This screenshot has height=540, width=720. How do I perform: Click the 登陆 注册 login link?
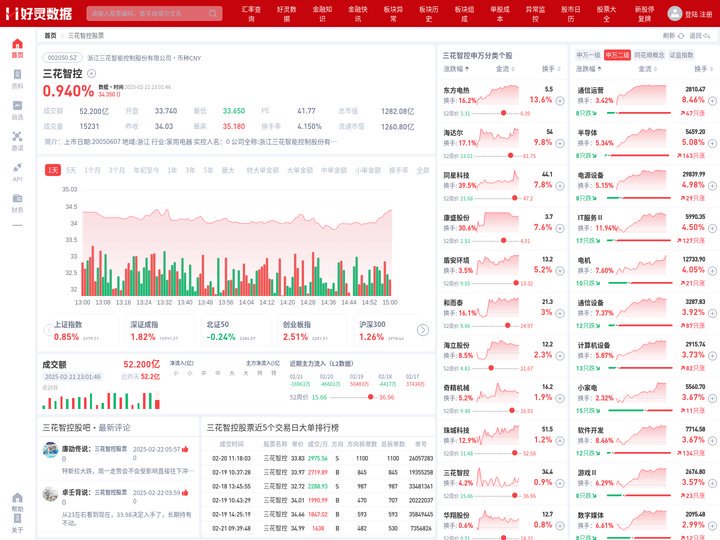pyautogui.click(x=698, y=14)
